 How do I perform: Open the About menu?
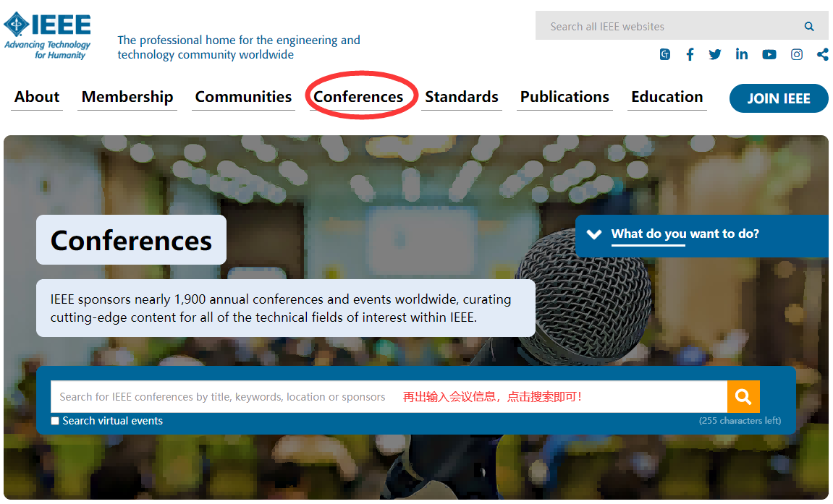coord(37,97)
